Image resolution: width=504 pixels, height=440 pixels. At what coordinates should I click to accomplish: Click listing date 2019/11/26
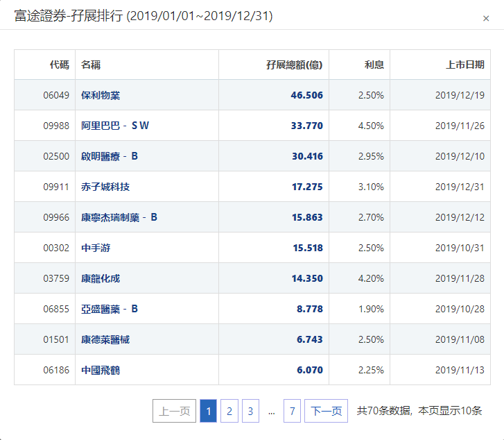(460, 126)
